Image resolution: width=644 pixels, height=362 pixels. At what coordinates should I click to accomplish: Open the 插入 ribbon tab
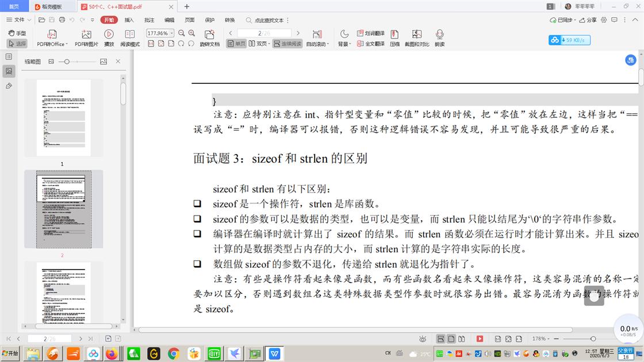click(129, 20)
